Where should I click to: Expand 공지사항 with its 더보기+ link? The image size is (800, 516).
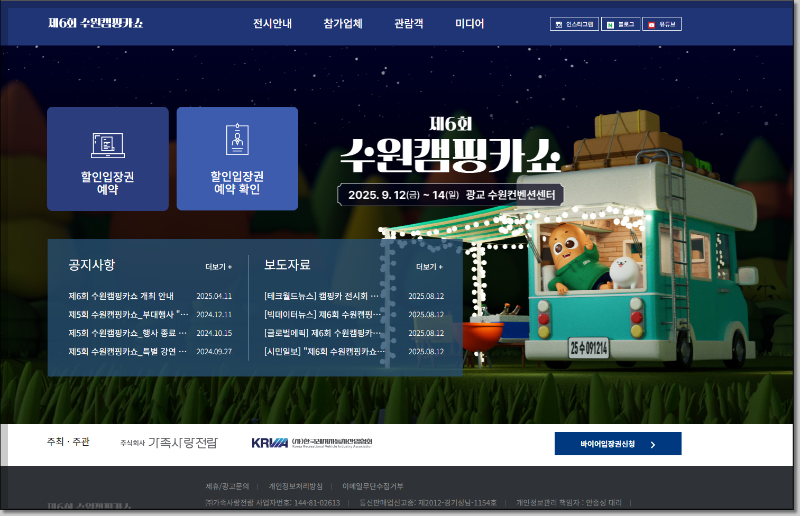218,267
